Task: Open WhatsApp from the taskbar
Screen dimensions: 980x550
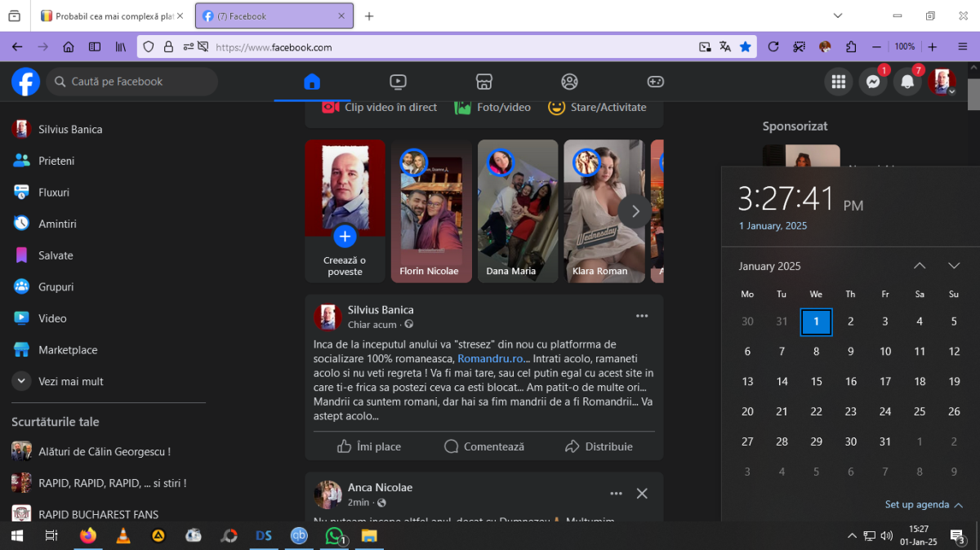Action: click(334, 535)
